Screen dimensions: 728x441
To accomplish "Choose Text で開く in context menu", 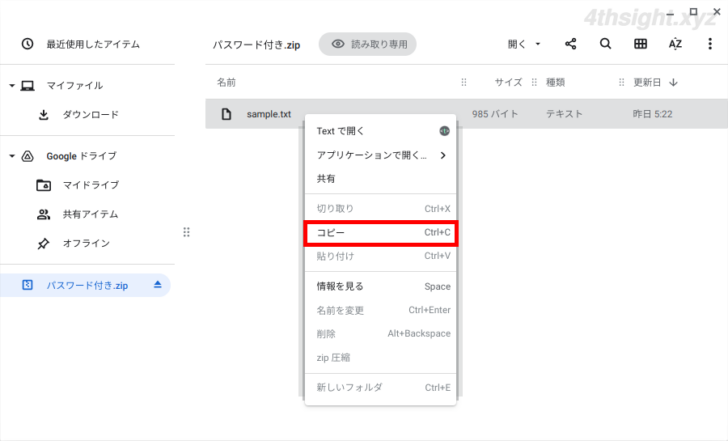I will (380, 131).
